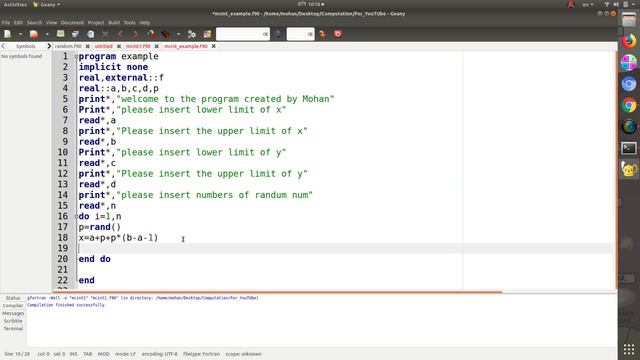Open the Files manager from the dock
Image resolution: width=640 pixels, height=360 pixels.
(x=629, y=20)
